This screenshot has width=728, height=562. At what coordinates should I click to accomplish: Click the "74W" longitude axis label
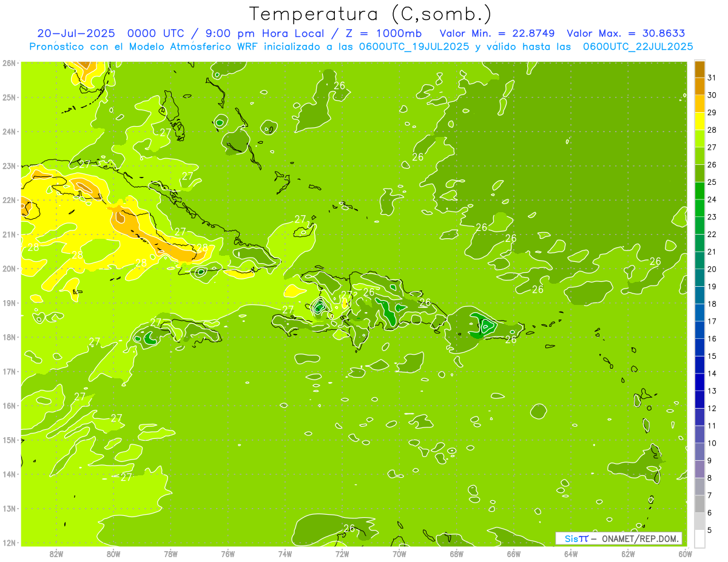click(285, 554)
